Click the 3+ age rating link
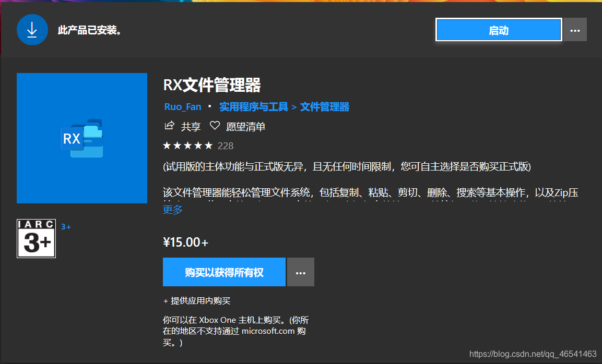The height and width of the screenshot is (364, 602). (x=66, y=226)
